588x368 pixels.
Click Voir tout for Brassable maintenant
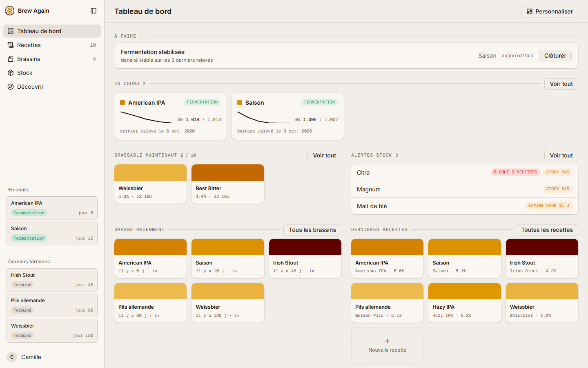coord(324,155)
